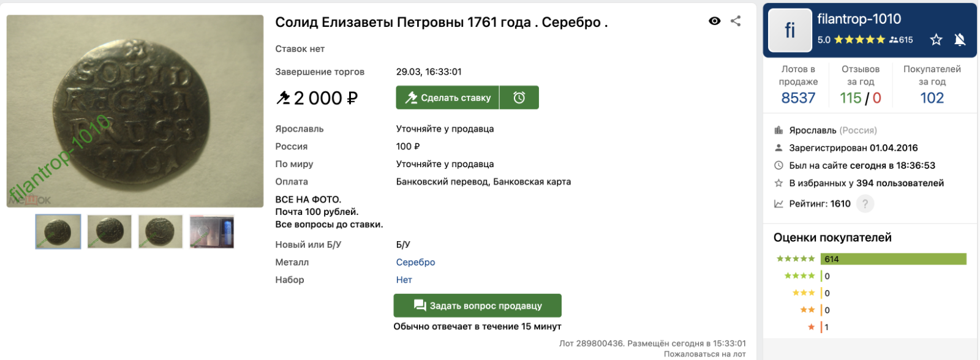Open the Нет set link
Viewport: 980px width, 360px height.
click(404, 280)
